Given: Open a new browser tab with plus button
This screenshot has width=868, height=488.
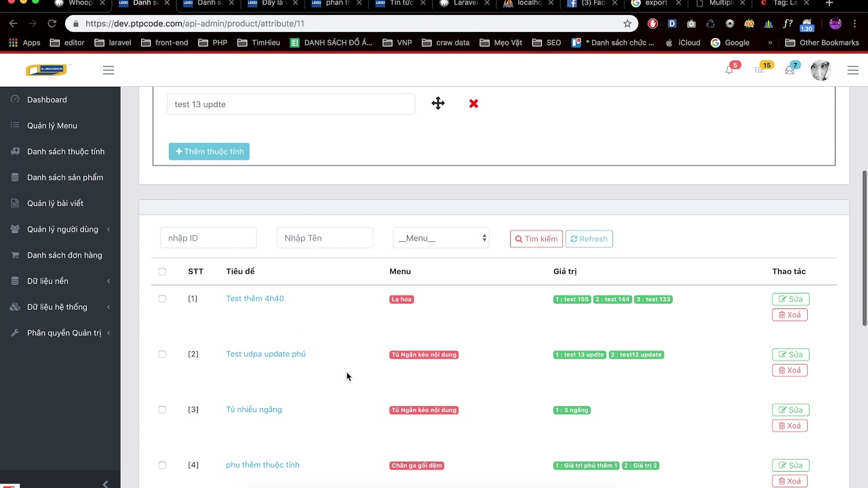Looking at the screenshot, I should [829, 3].
